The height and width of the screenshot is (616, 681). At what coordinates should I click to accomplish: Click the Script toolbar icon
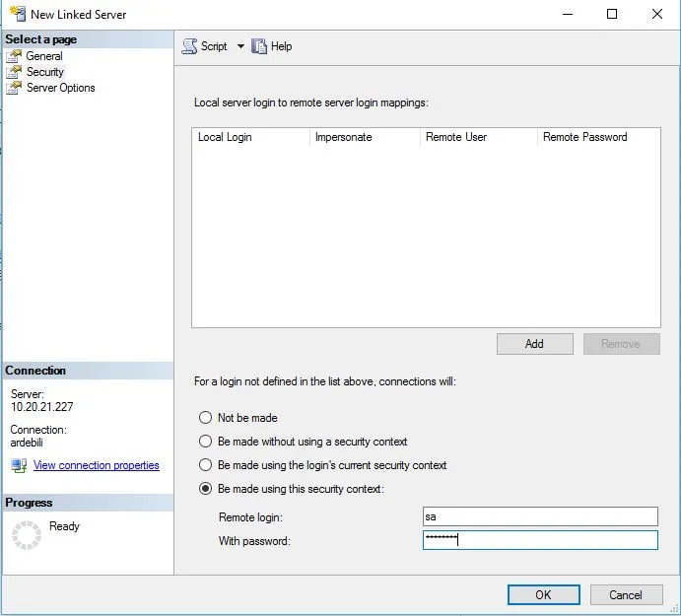[189, 46]
